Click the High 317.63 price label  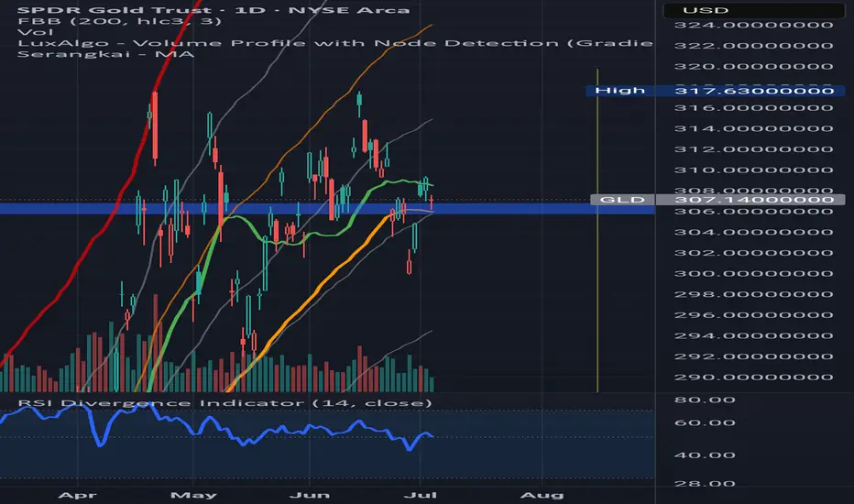click(x=715, y=91)
